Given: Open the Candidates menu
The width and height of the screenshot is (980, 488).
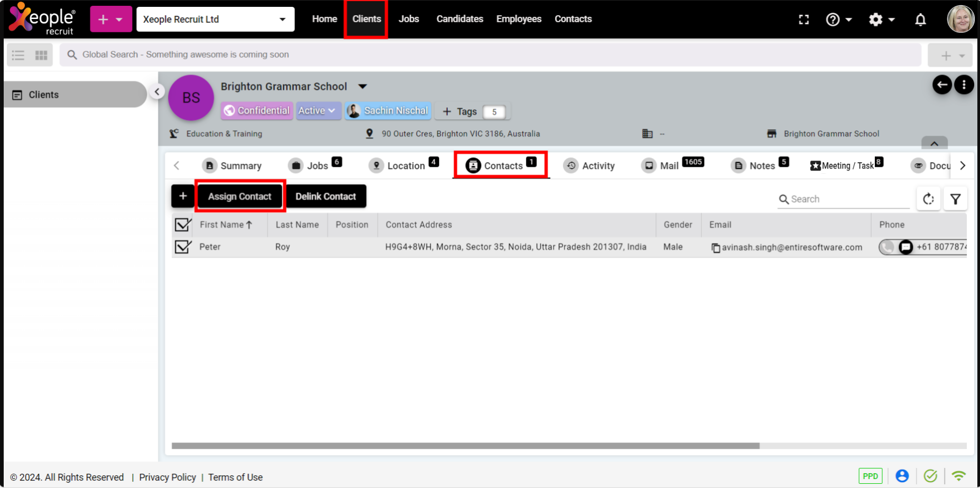Looking at the screenshot, I should click(460, 19).
